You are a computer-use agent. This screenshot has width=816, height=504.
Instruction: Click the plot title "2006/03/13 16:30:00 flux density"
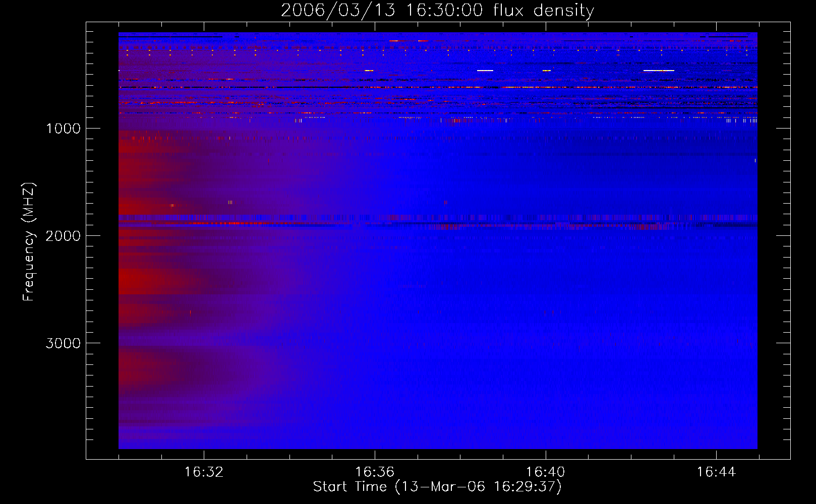click(x=437, y=11)
